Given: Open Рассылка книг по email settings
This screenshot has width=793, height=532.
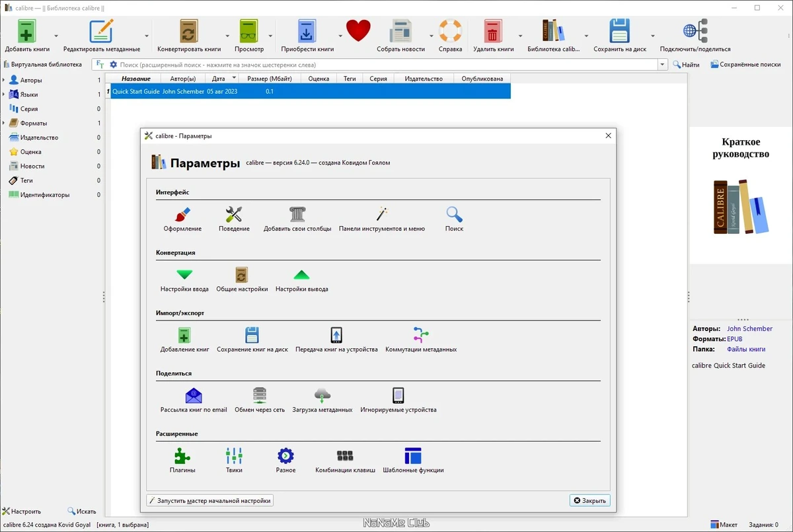Looking at the screenshot, I should coord(194,400).
